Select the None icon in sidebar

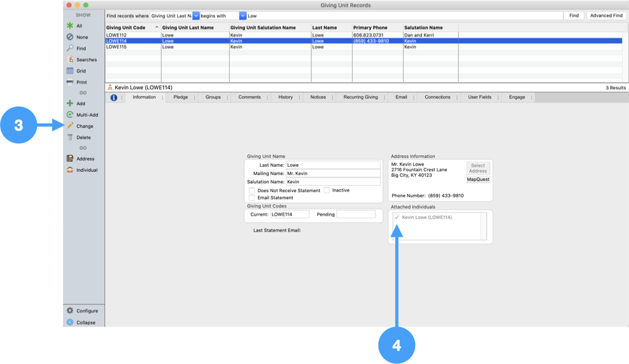tap(70, 37)
